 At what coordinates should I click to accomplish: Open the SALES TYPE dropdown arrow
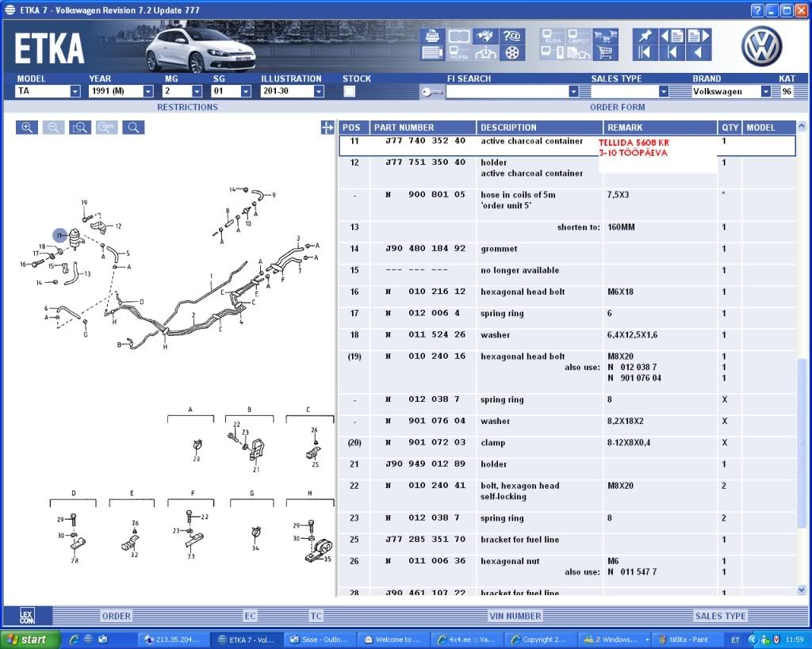pyautogui.click(x=664, y=91)
